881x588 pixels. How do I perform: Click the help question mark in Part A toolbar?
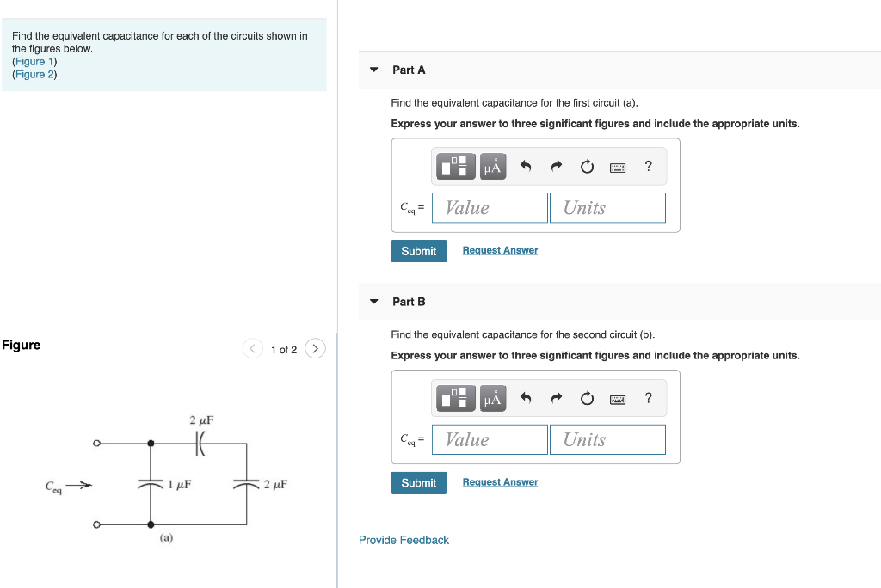click(648, 166)
